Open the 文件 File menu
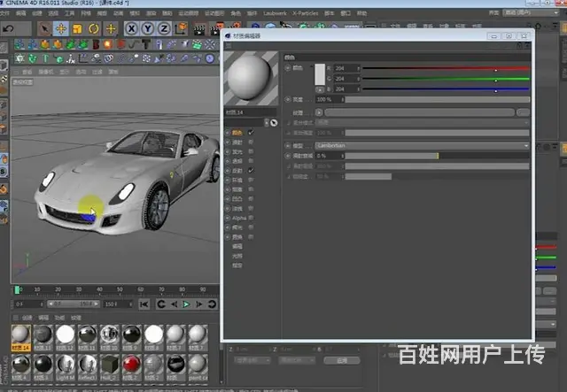 4,13
